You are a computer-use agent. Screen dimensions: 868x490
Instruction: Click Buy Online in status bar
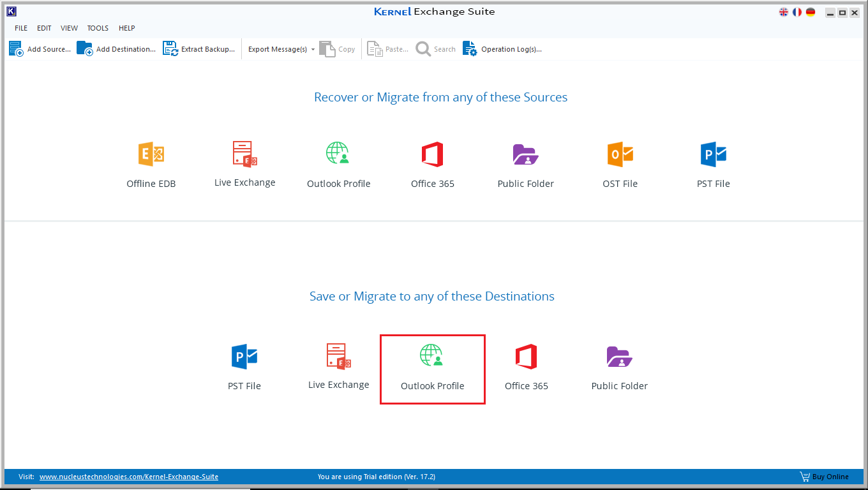tap(825, 477)
